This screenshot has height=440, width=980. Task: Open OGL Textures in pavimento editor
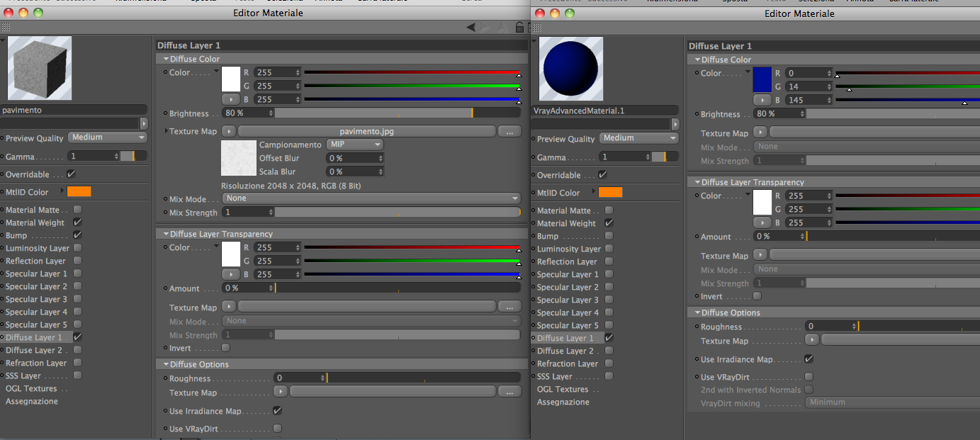point(31,388)
